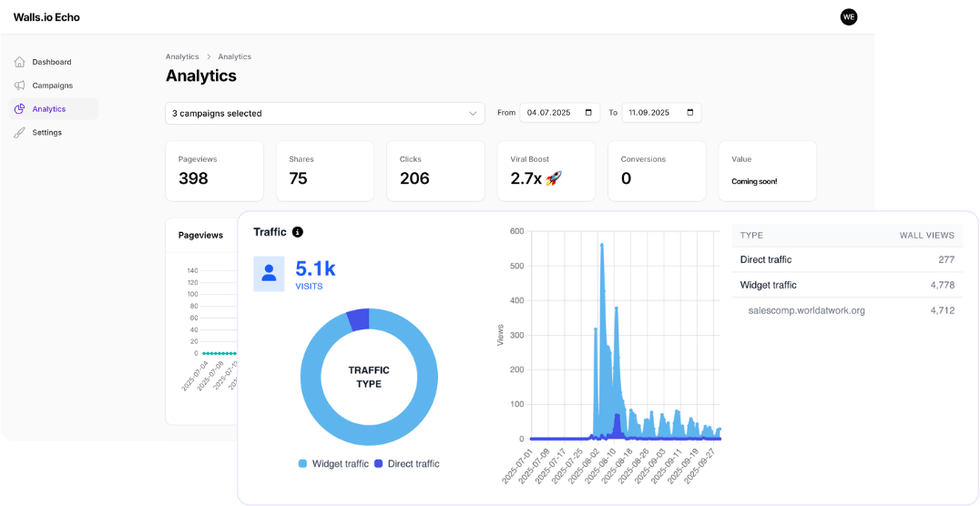Screen dimensions: 980x506
Task: Click the light blue widget traffic donut segment
Action: (x=369, y=436)
